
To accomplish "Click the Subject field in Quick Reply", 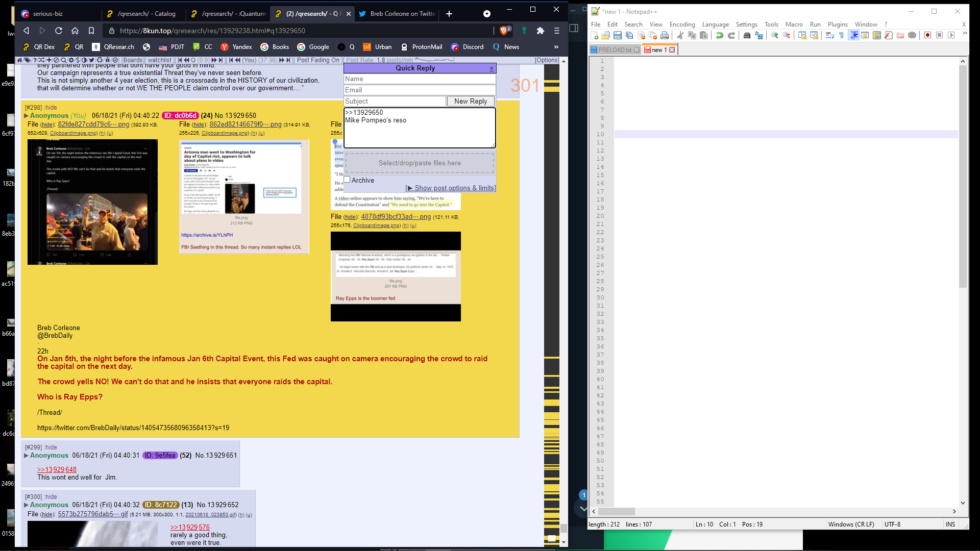I will coord(395,102).
